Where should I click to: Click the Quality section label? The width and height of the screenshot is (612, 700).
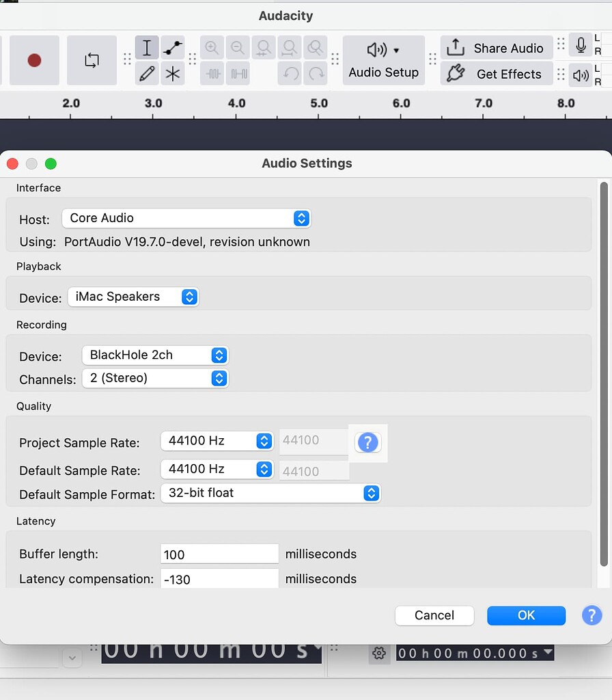[x=33, y=406]
